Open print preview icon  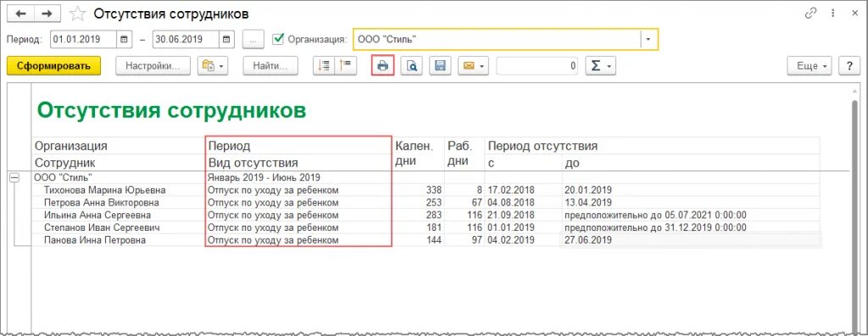[412, 66]
